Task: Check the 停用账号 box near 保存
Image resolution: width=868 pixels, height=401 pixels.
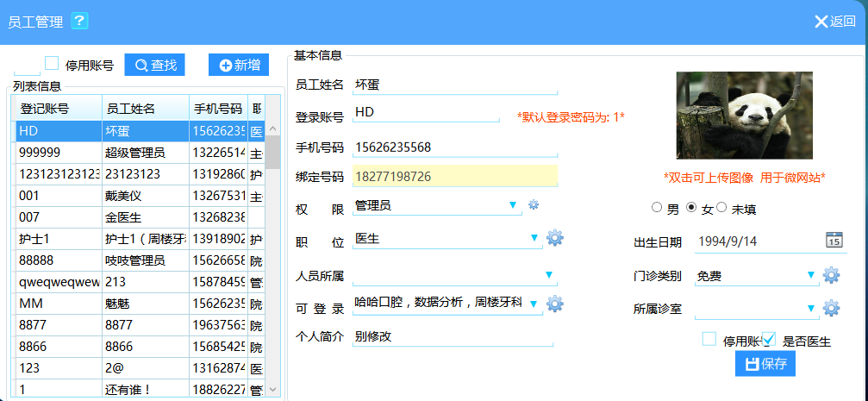Action: click(x=709, y=338)
